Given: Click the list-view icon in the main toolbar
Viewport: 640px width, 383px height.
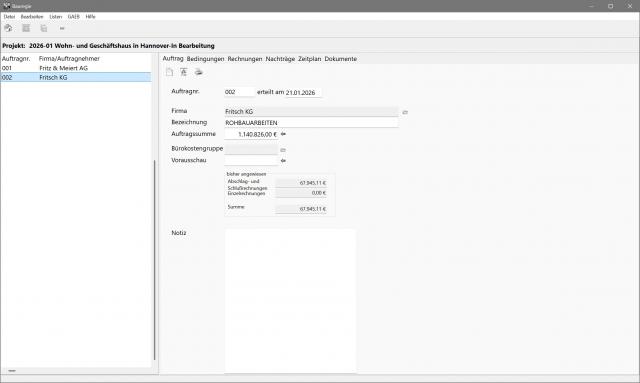Looking at the screenshot, I should tap(26, 28).
